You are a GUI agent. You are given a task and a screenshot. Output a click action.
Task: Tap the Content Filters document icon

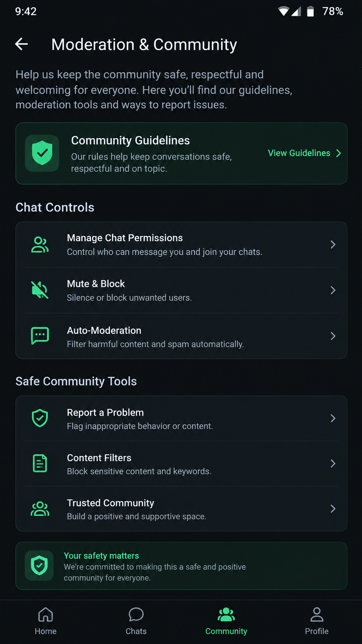point(40,463)
